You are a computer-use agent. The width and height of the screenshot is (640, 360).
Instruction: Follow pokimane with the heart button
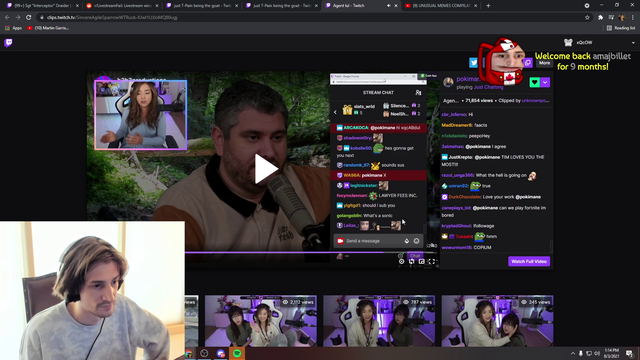pos(534,82)
